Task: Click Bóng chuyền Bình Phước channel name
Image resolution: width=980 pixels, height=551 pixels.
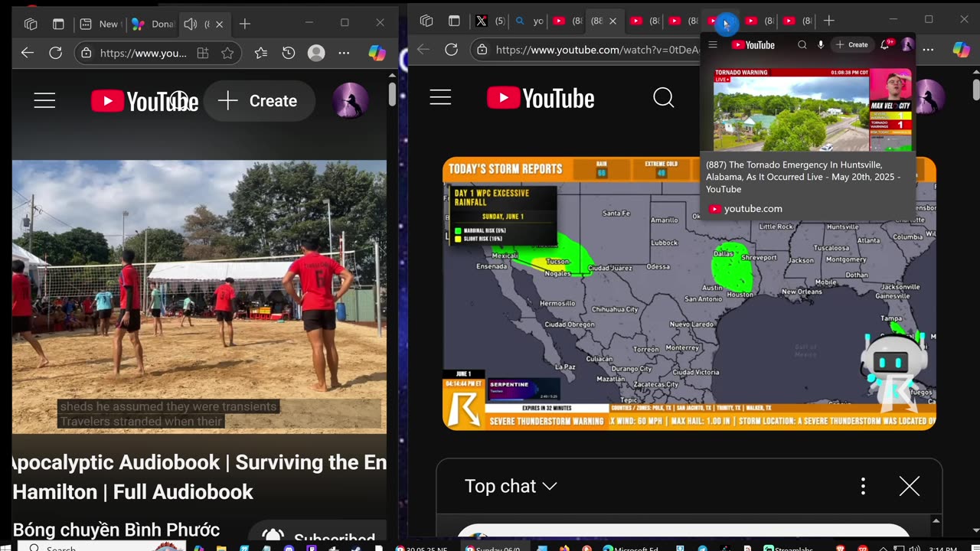Action: point(116,530)
